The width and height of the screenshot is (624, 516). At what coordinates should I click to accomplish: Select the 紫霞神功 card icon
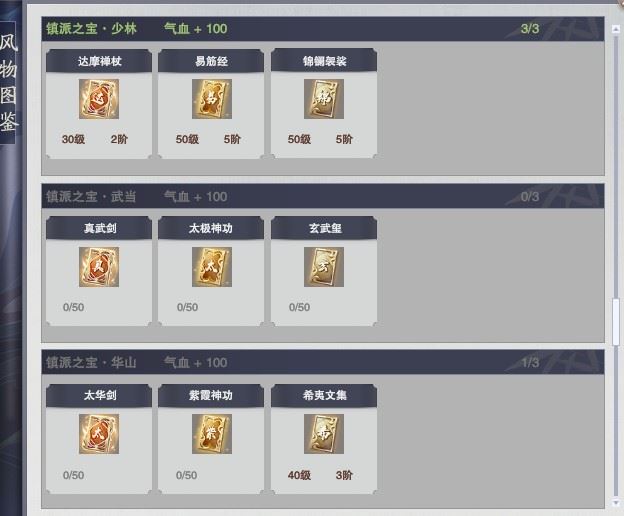pyautogui.click(x=212, y=434)
